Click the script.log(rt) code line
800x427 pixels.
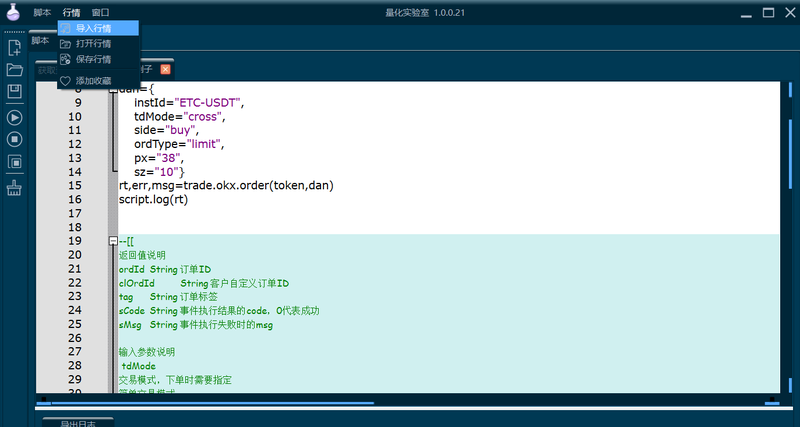[154, 199]
